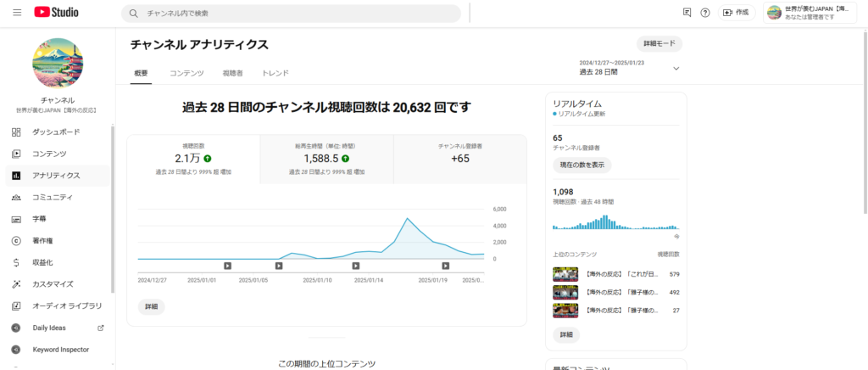Switch to the コンテンツ analytics tab
Image resolution: width=868 pixels, height=370 pixels.
point(186,74)
